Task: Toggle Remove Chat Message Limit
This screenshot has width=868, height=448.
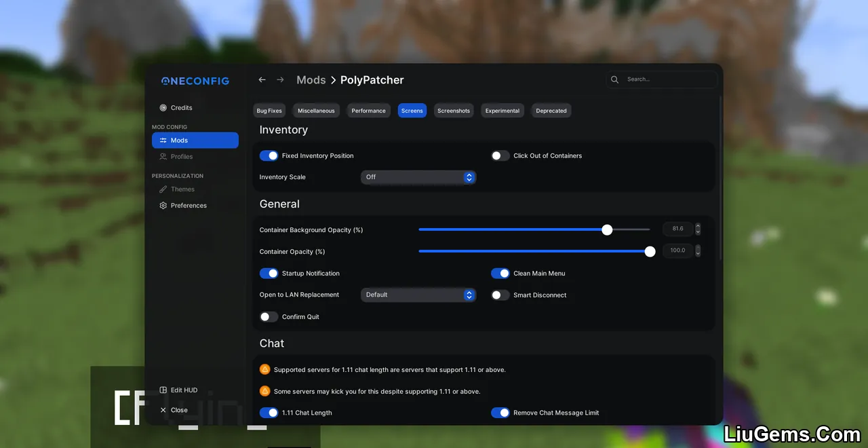Action: [x=500, y=413]
